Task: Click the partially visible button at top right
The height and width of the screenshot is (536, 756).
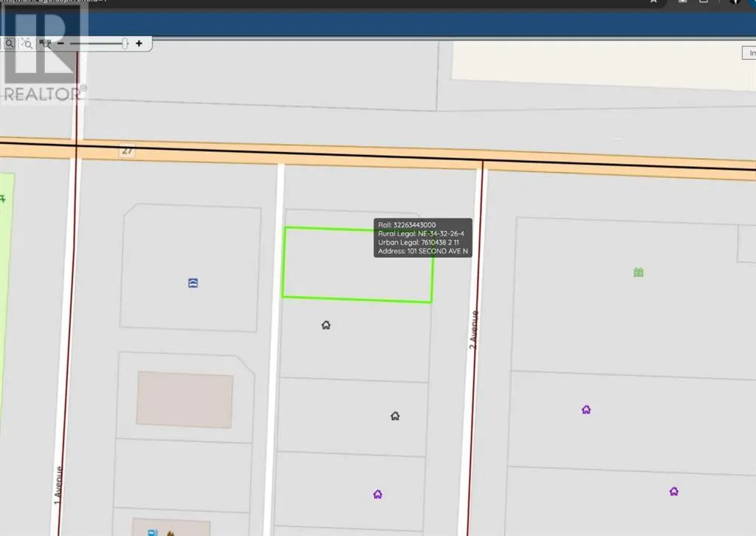Action: 749,53
